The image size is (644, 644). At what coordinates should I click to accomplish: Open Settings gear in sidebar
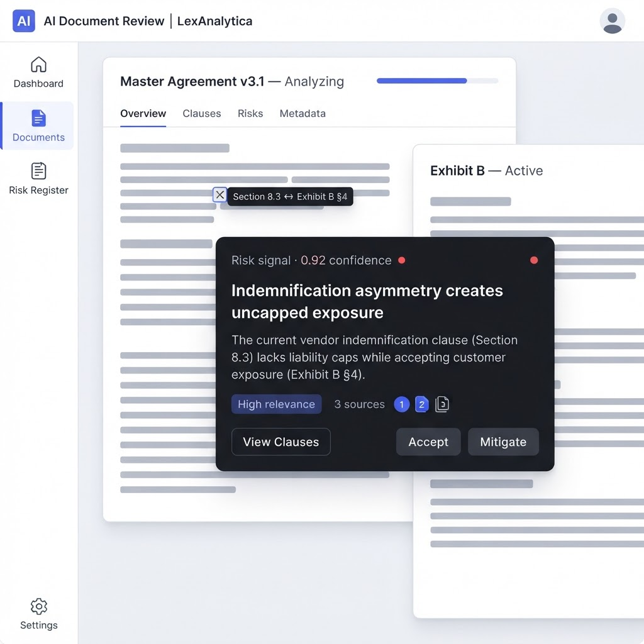point(38,614)
